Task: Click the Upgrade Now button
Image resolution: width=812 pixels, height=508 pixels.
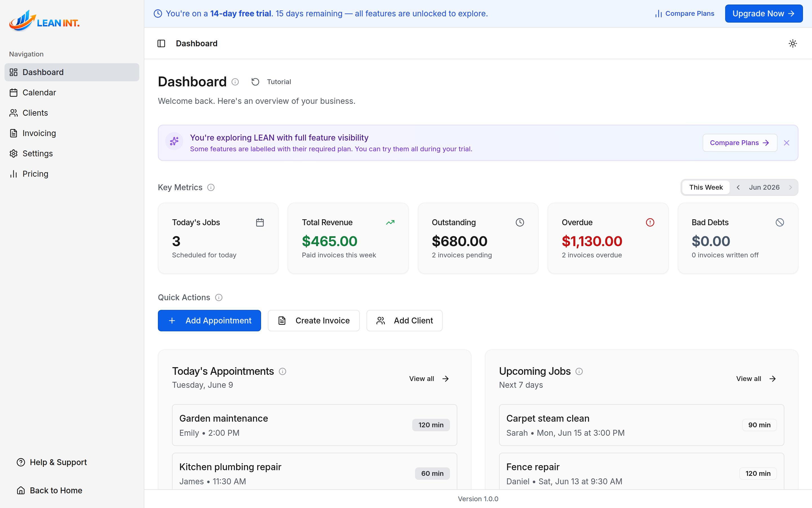Action: [x=764, y=14]
